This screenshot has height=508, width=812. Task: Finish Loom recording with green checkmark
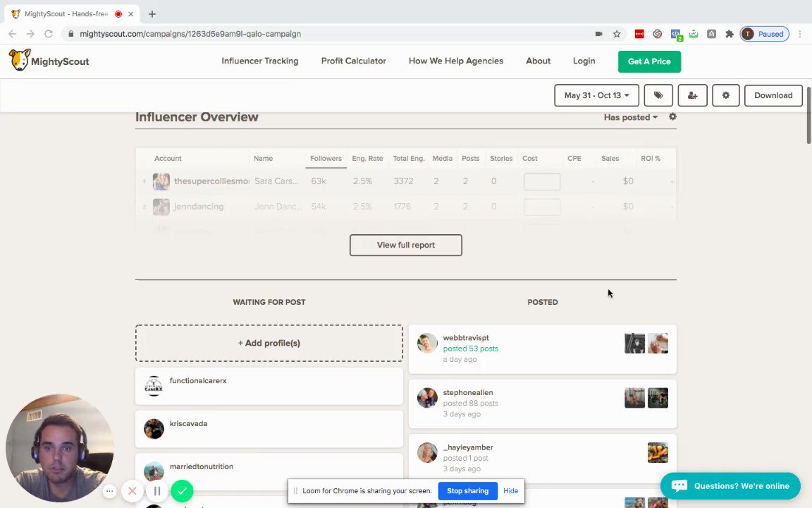182,490
